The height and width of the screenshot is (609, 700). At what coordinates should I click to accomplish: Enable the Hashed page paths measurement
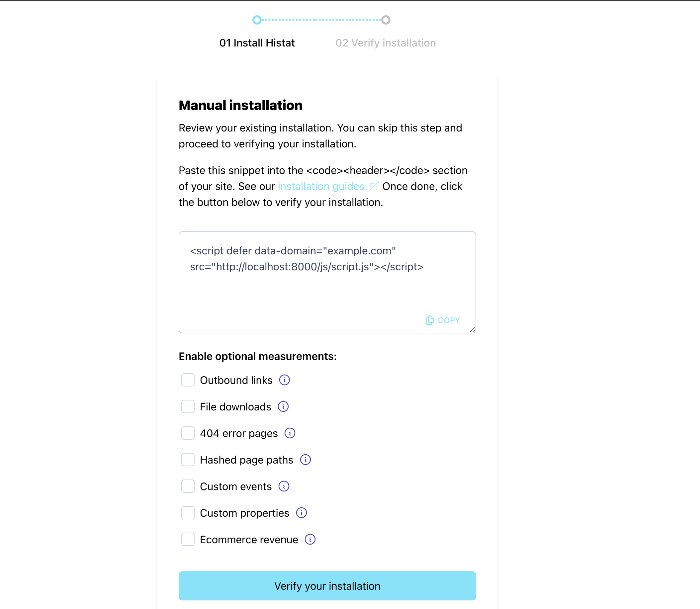point(187,460)
